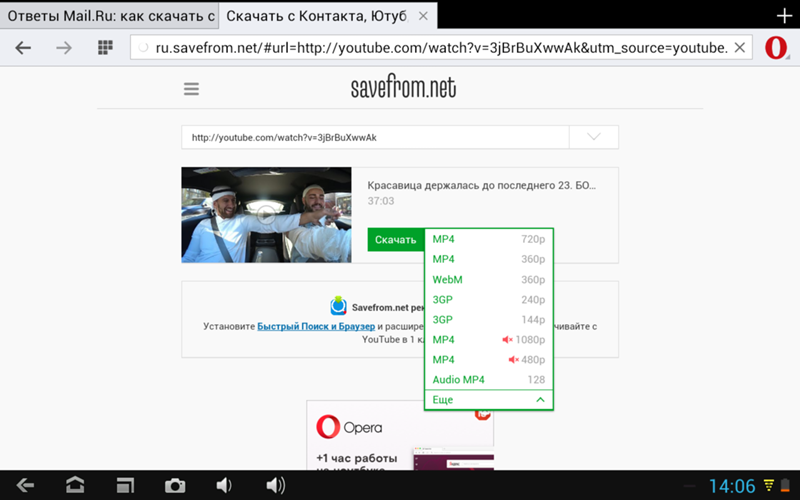Open the savefrom.net hamburger menu
This screenshot has width=800, height=500.
point(191,89)
